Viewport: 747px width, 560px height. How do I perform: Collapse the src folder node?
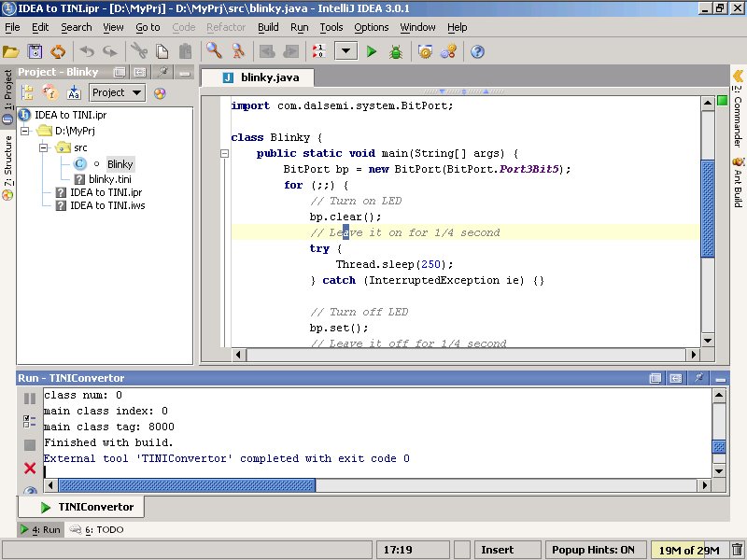click(43, 147)
